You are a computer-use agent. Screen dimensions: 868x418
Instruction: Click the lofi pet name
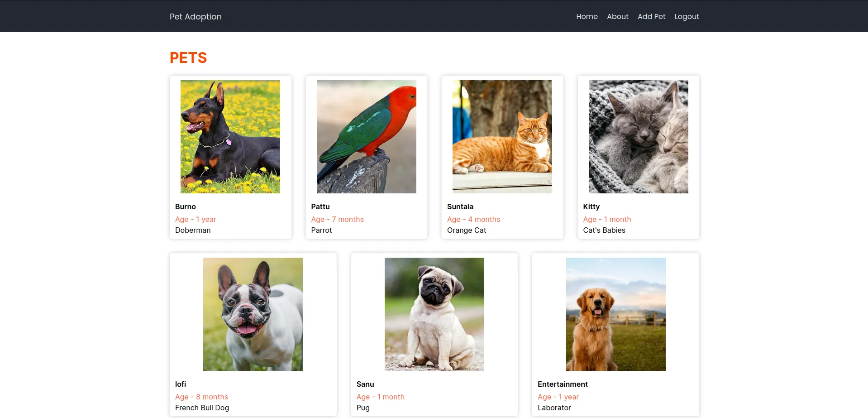[x=181, y=384]
